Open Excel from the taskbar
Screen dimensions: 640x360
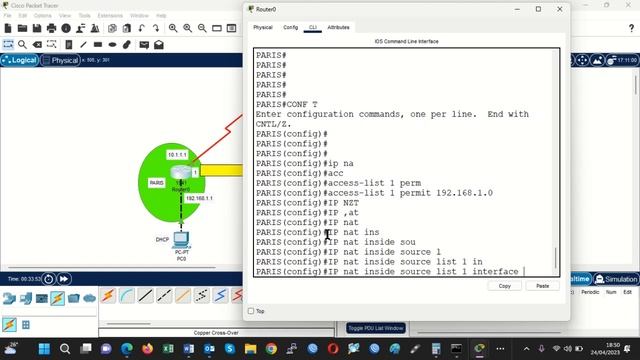[168, 349]
